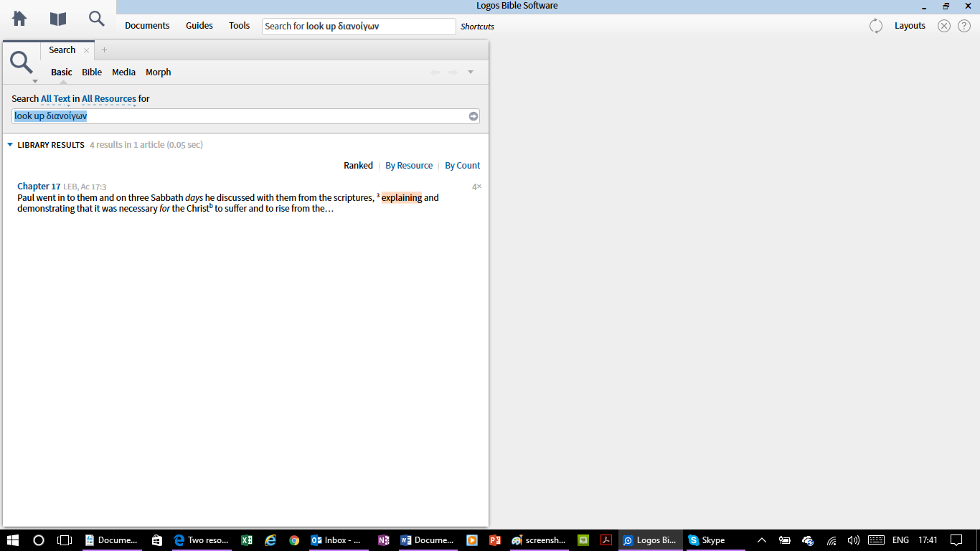This screenshot has height=551, width=980.
Task: Open the Tools menu
Action: click(239, 26)
